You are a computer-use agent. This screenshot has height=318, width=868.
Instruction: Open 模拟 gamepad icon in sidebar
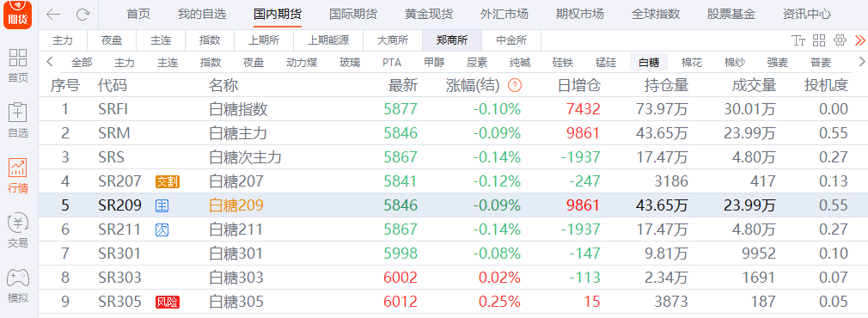pos(18,286)
